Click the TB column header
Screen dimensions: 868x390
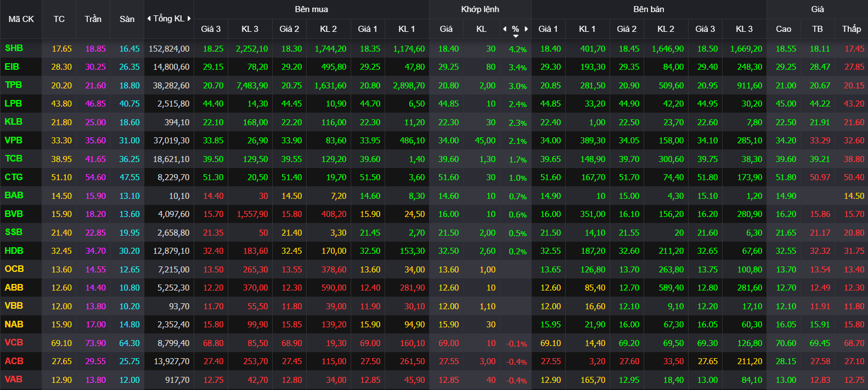coord(818,29)
